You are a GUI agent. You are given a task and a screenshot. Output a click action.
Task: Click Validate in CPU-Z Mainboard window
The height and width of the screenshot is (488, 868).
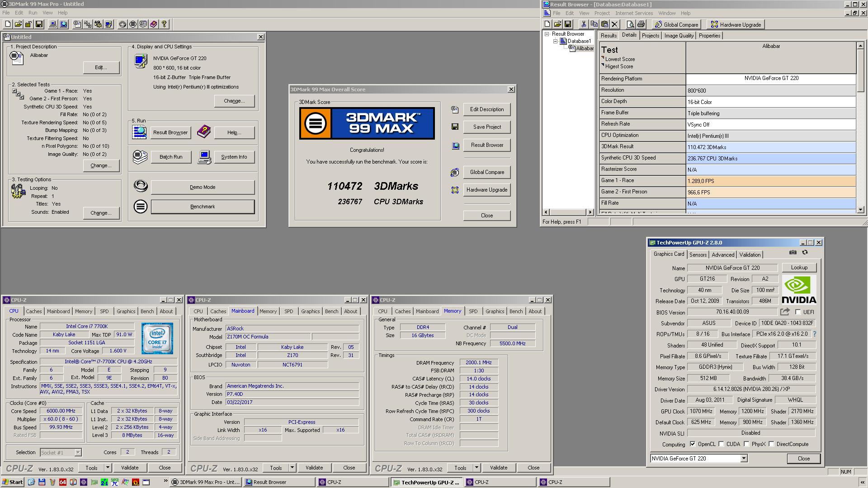coord(314,468)
